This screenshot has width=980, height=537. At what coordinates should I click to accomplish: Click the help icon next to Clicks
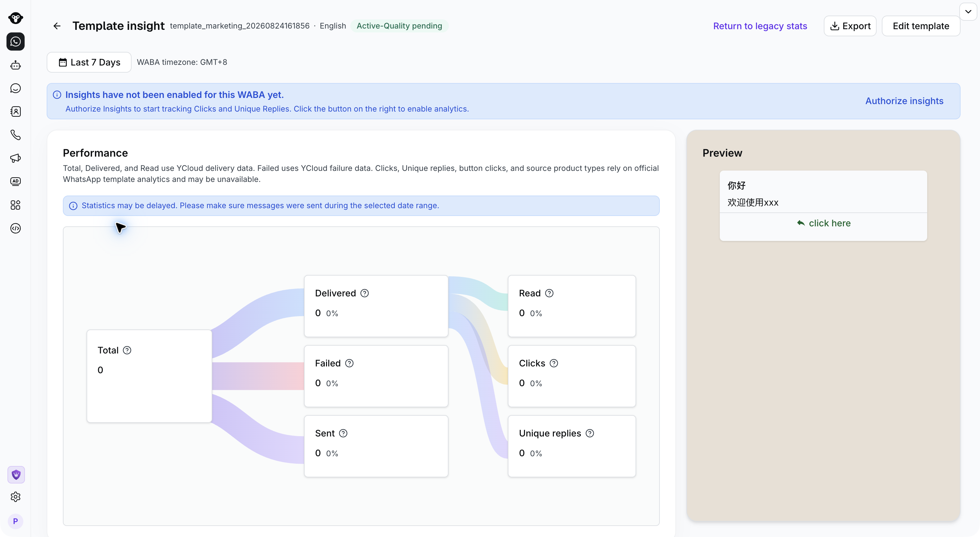pyautogui.click(x=554, y=363)
